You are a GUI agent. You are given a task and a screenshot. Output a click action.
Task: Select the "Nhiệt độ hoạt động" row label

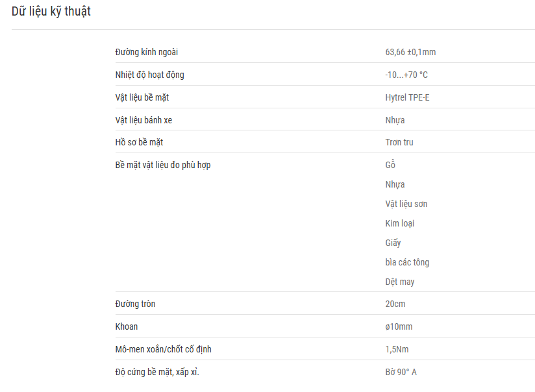[x=149, y=75]
